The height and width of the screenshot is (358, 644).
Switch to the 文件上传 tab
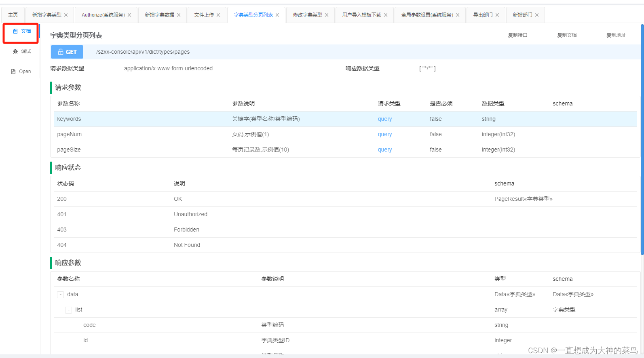[204, 15]
